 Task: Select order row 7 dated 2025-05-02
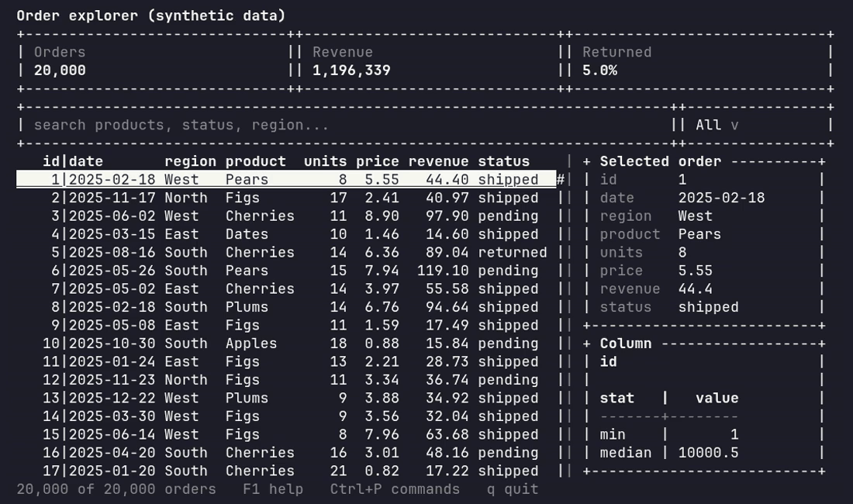point(286,288)
